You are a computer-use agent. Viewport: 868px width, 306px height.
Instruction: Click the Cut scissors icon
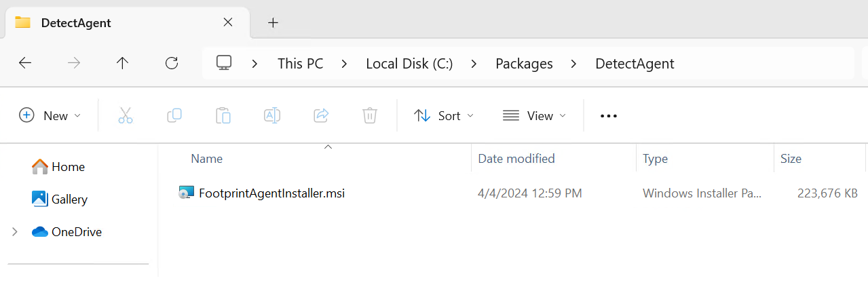(x=126, y=115)
